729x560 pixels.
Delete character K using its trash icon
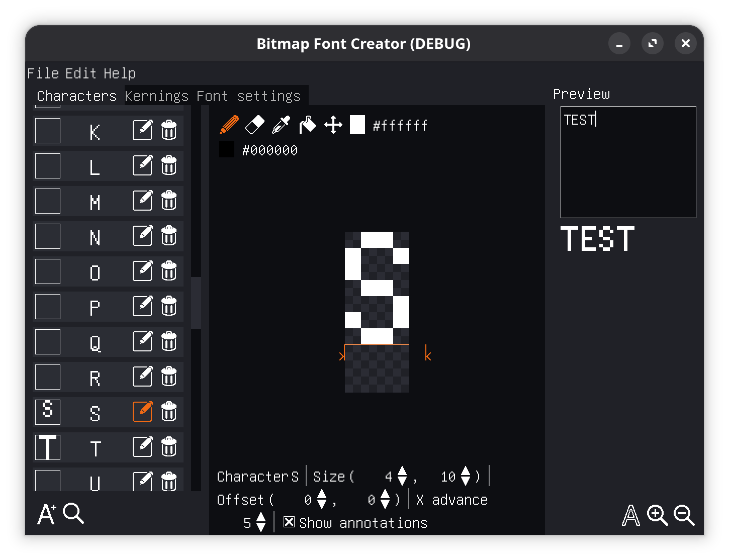click(x=169, y=130)
